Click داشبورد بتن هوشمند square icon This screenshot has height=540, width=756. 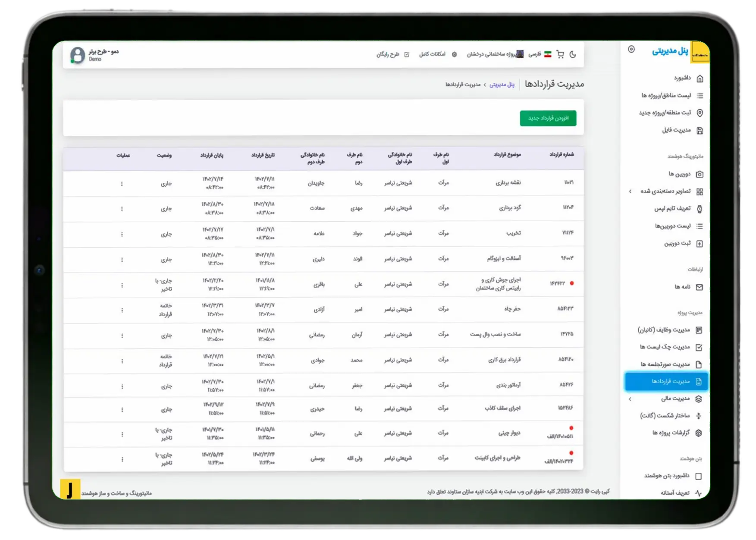699,476
